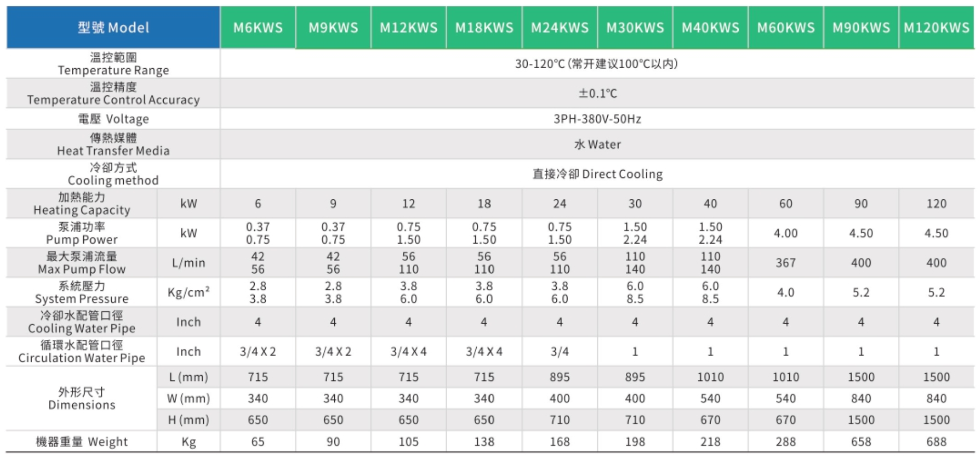Click the M90KWS model header
Viewport: 980px width, 459px height.
coord(861,28)
